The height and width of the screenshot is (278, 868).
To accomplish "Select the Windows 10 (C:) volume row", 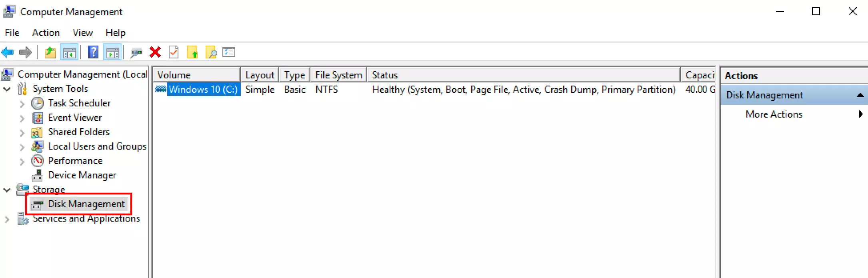I will [x=203, y=90].
